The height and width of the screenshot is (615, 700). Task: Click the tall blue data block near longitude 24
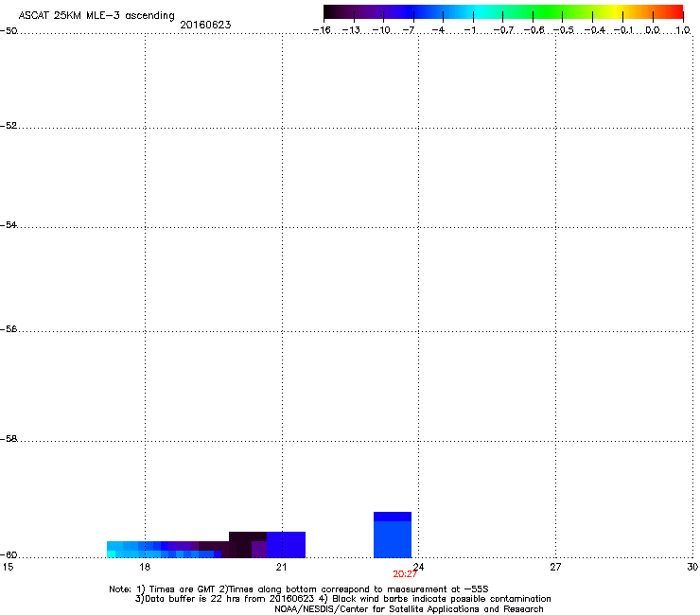pyautogui.click(x=393, y=536)
